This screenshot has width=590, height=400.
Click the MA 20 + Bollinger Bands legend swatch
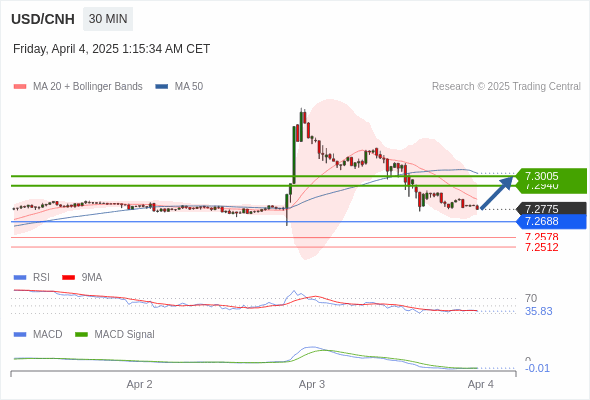[20, 87]
